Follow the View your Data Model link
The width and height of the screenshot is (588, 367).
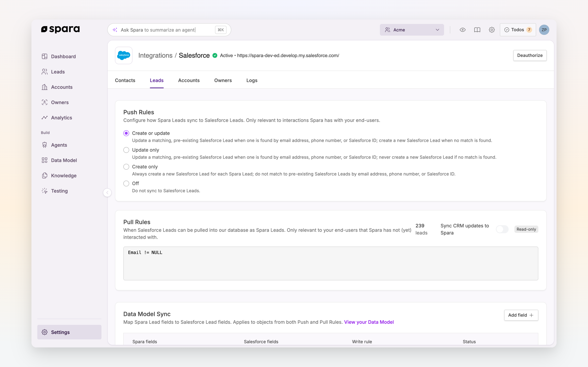(369, 322)
